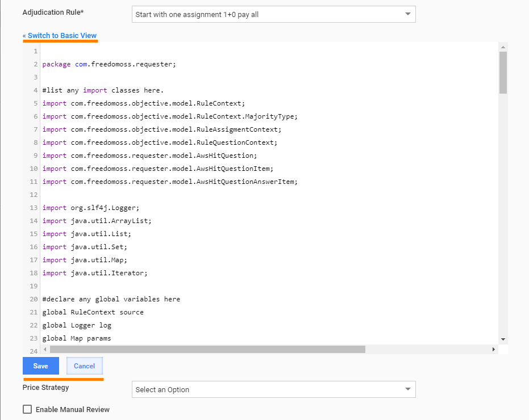Image resolution: width=529 pixels, height=420 pixels.
Task: Click the Switch to Basic View link
Action: click(x=60, y=35)
